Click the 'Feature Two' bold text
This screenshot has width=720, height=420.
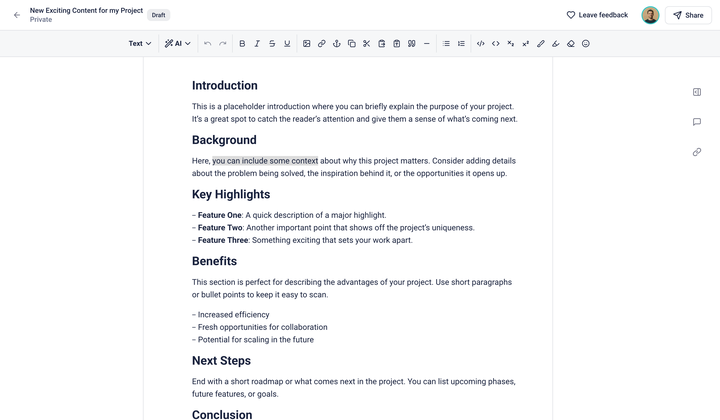(220, 228)
